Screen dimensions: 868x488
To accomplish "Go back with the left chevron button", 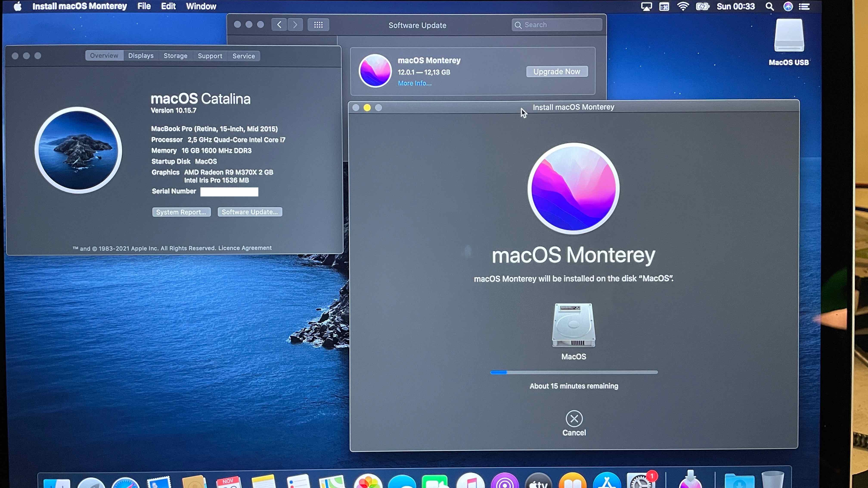I will (279, 25).
